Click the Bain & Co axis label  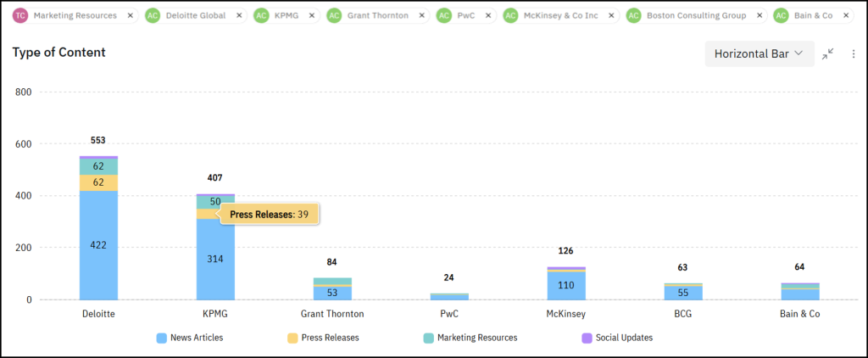coord(800,314)
